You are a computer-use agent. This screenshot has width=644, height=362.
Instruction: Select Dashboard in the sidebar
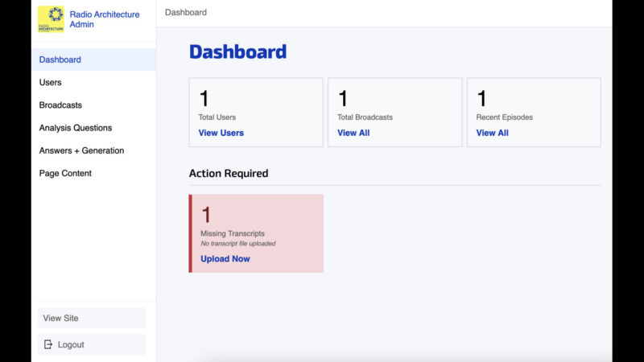(x=60, y=60)
